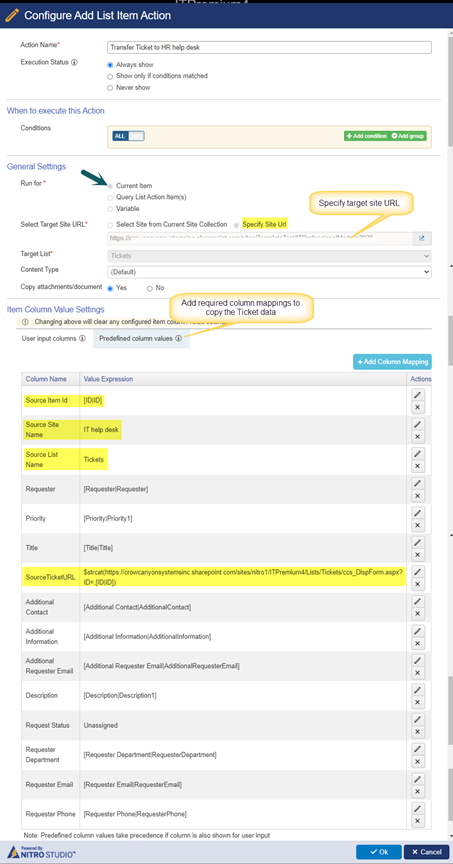Image resolution: width=453 pixels, height=864 pixels.
Task: Edit the Priority column mapping
Action: (417, 512)
